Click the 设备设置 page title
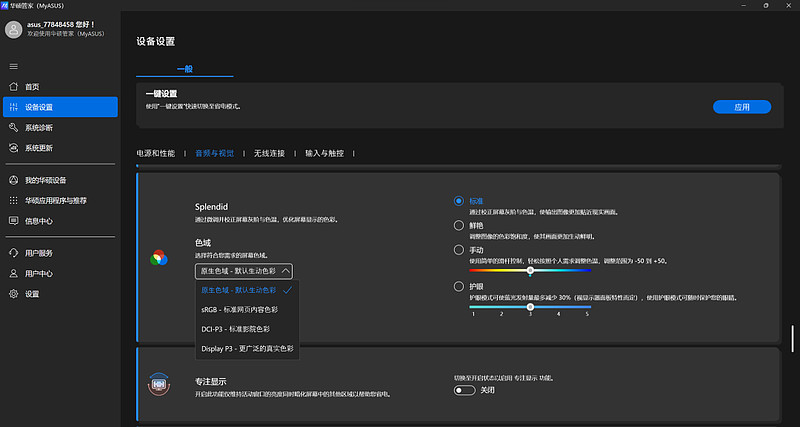The height and width of the screenshot is (427, 800). (156, 42)
